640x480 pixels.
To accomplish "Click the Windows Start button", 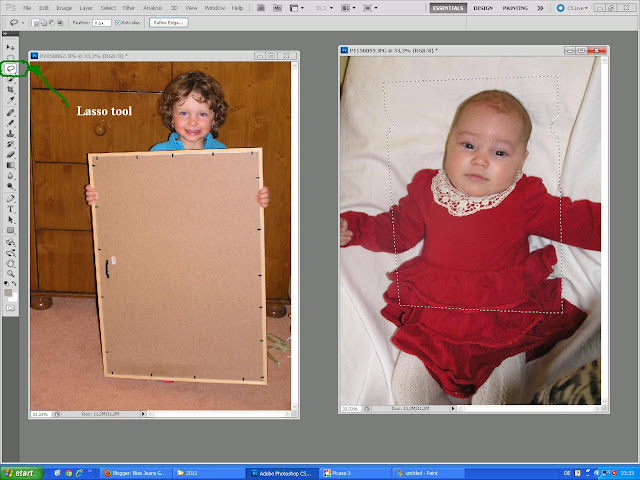I will [22, 473].
